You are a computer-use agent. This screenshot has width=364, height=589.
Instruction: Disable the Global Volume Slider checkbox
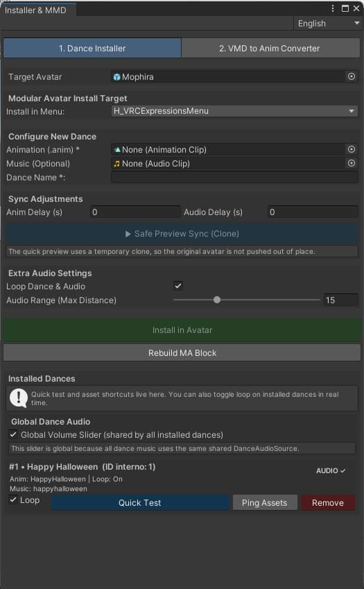point(13,434)
